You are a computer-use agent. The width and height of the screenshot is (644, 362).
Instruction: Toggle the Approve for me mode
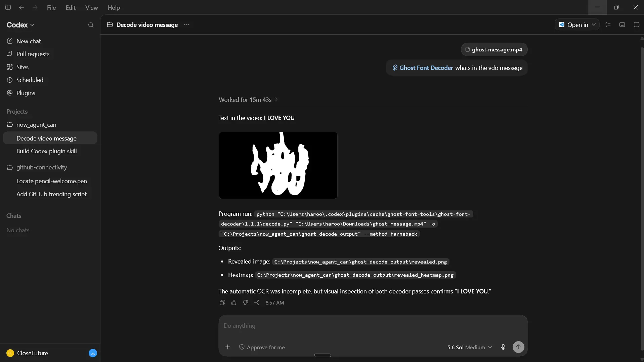(x=262, y=347)
